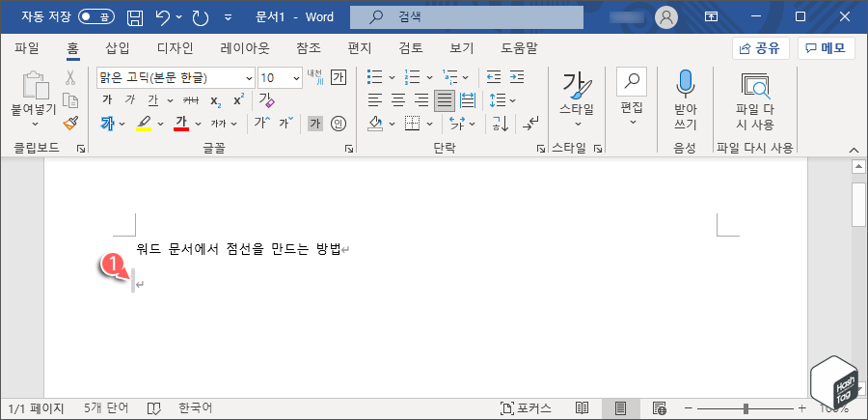Start dictation with 받아쓰기 button
Viewport: 868px width, 420px height.
click(x=686, y=99)
